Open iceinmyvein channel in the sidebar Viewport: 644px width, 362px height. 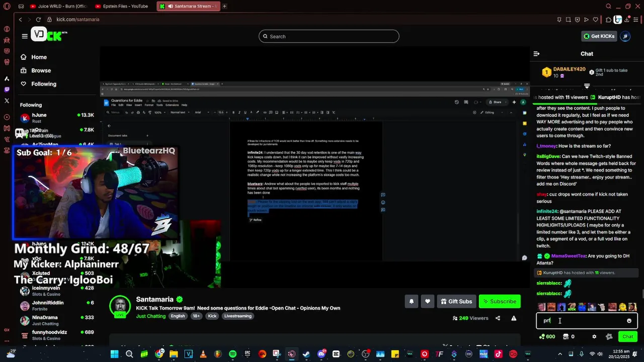57,291
